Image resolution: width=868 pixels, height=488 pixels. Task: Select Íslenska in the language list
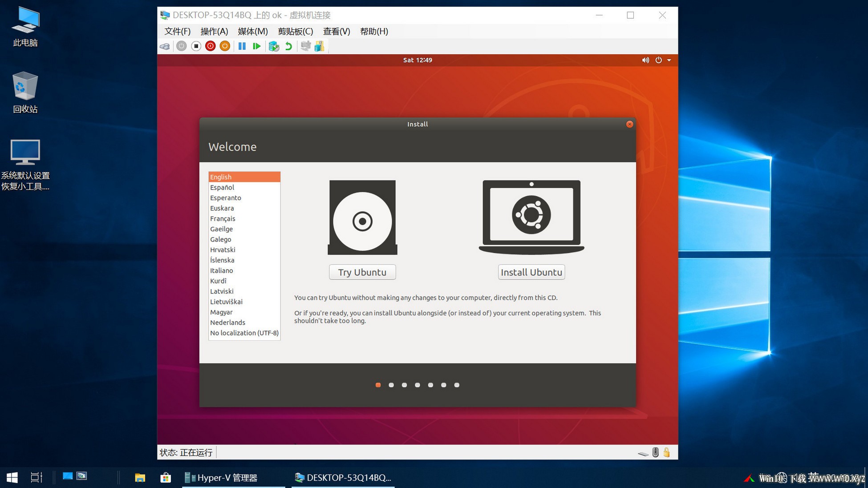tap(244, 260)
